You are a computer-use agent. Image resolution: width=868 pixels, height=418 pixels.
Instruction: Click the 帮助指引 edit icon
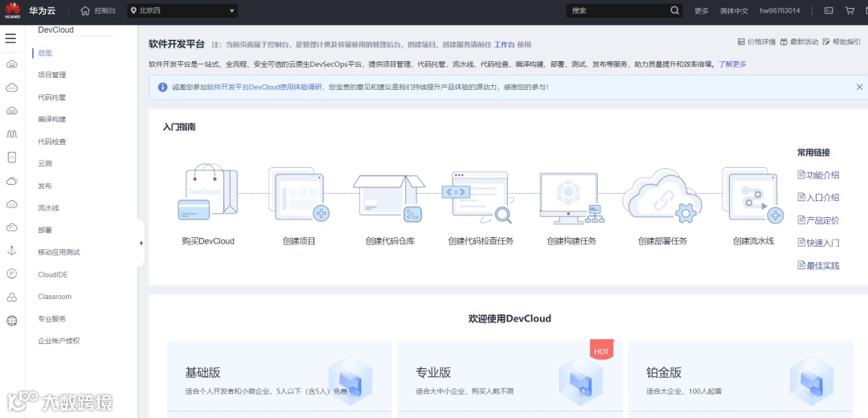pyautogui.click(x=827, y=42)
